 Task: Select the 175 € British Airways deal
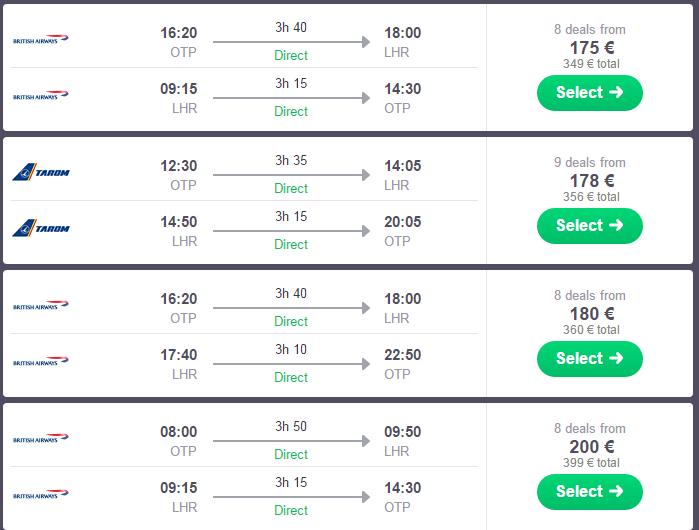(589, 93)
